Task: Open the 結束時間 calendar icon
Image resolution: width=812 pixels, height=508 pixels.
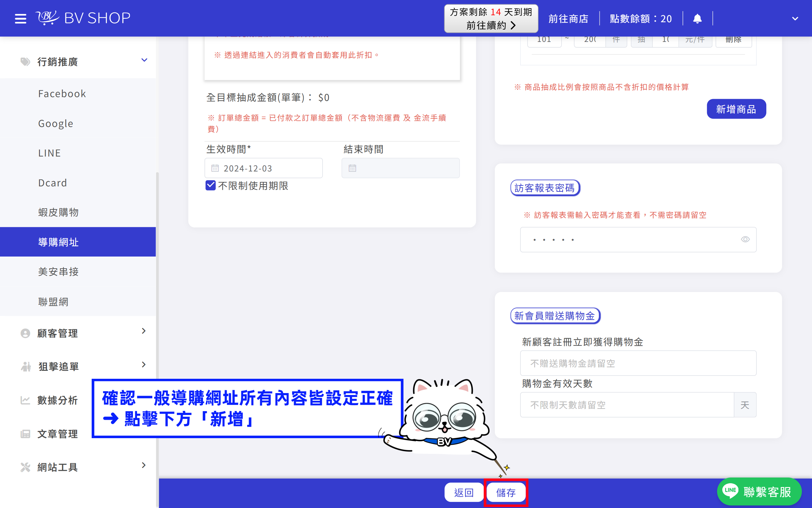Action: (352, 168)
